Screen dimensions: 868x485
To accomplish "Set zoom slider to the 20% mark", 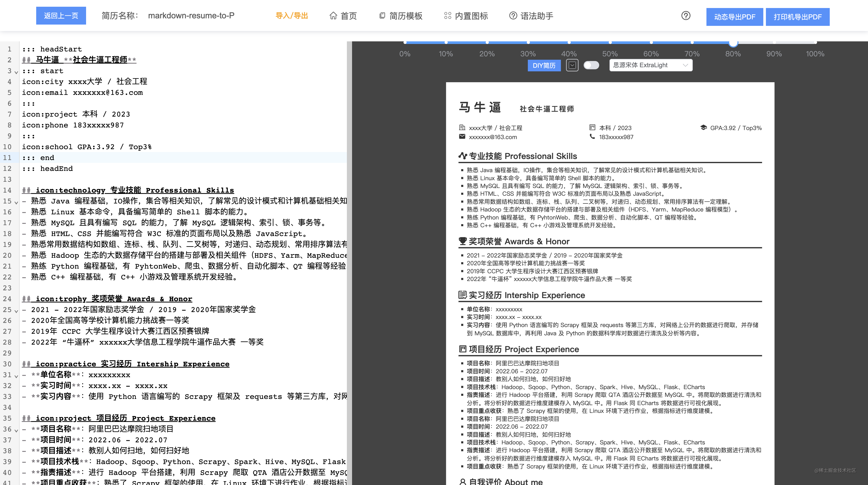I will click(x=487, y=42).
